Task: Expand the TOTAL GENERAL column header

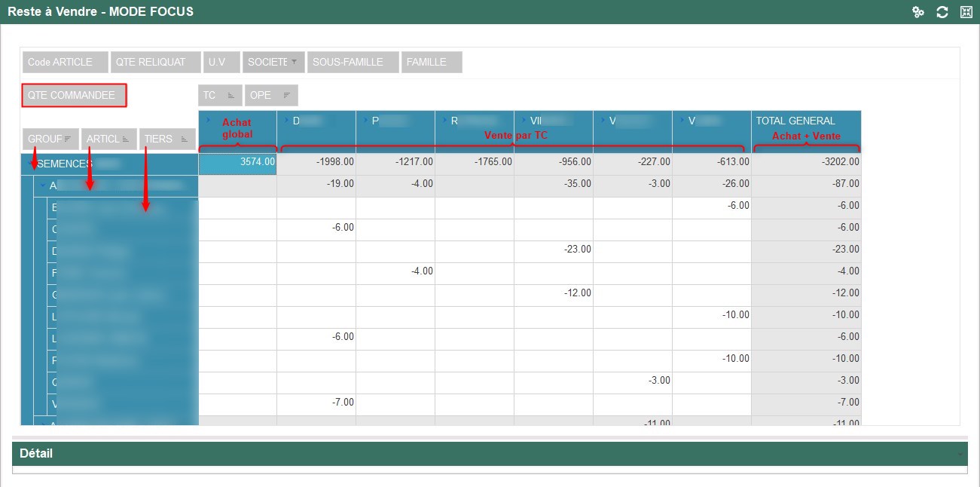Action: pos(795,121)
